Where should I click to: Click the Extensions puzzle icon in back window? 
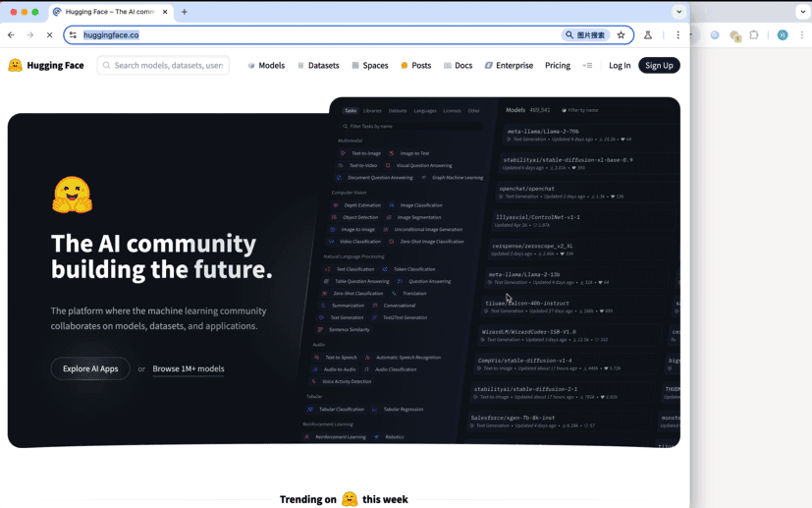point(754,35)
